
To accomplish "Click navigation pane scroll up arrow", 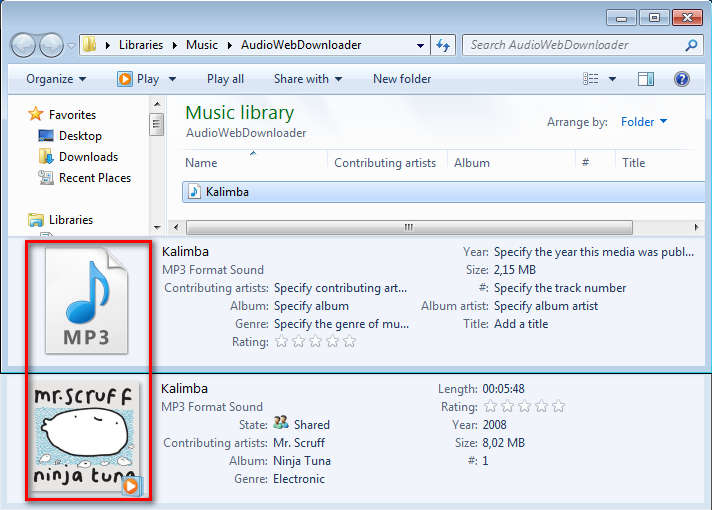I will pyautogui.click(x=157, y=104).
